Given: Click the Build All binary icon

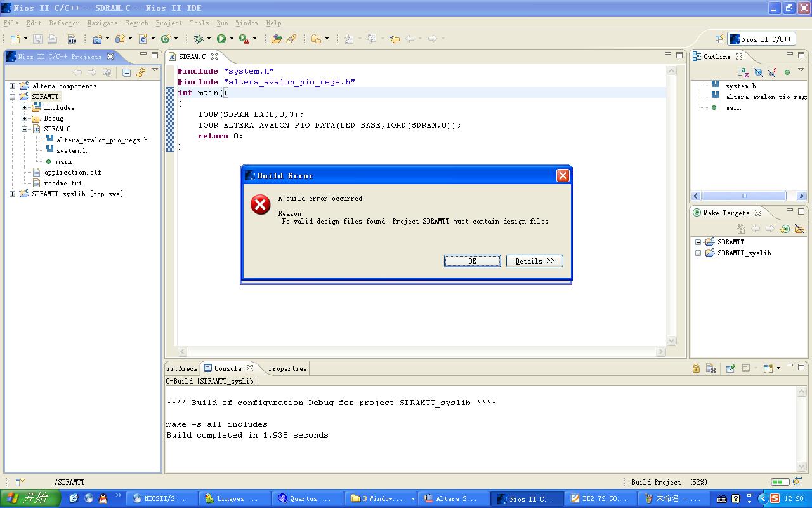Looking at the screenshot, I should (72, 39).
